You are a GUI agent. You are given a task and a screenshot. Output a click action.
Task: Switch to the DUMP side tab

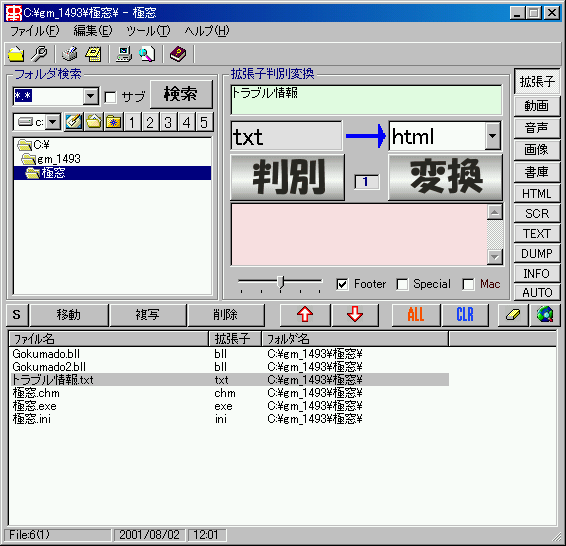(x=537, y=253)
